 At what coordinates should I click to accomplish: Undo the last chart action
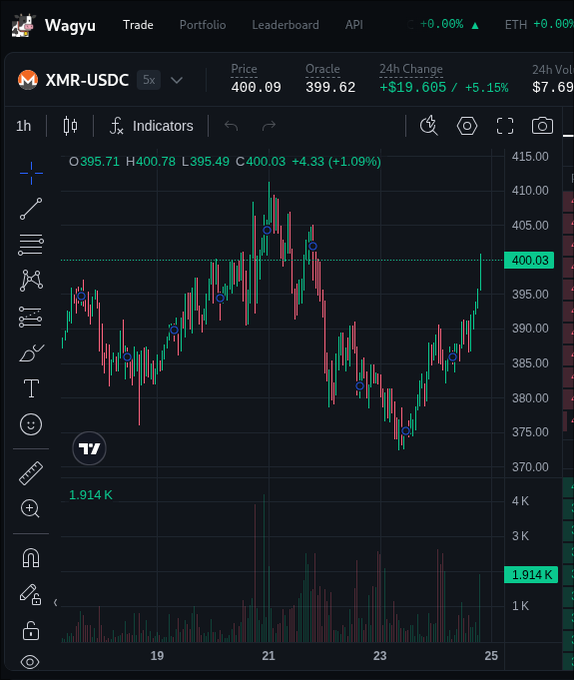231,126
